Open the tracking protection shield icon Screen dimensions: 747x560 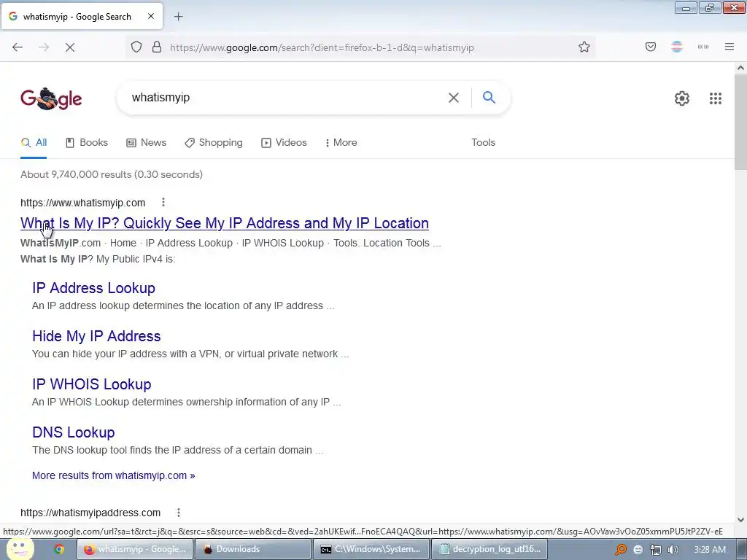pyautogui.click(x=136, y=47)
